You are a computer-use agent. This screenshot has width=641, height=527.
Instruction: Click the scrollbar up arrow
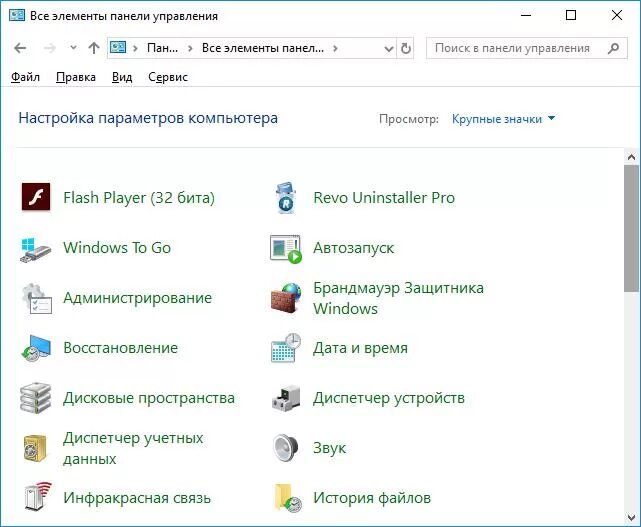click(631, 157)
